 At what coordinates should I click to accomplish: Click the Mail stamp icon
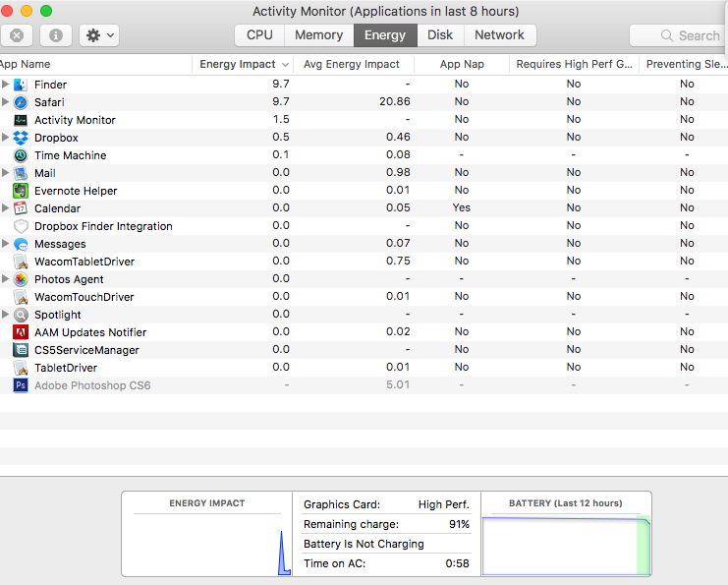point(21,173)
